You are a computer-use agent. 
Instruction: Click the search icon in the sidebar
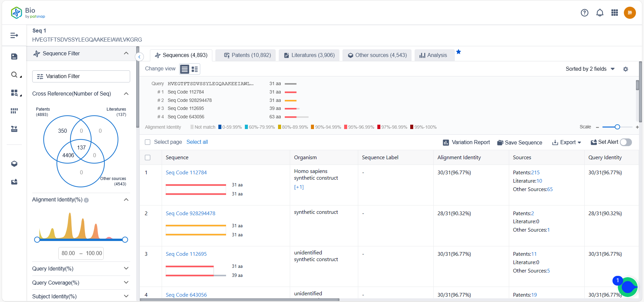pos(14,75)
